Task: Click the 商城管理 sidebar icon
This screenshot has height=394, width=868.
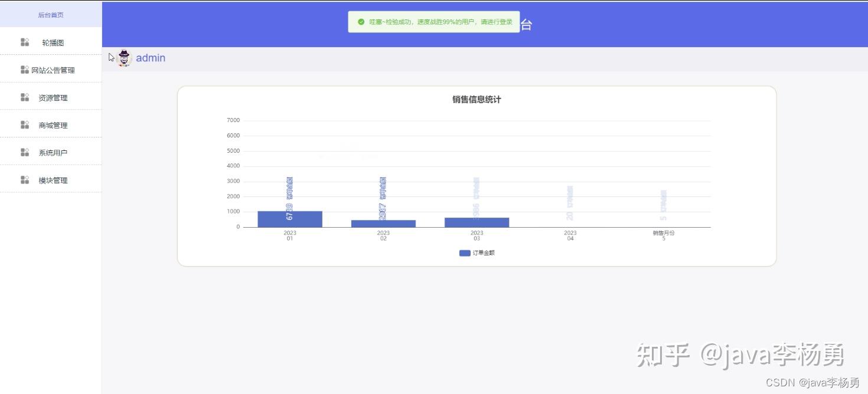Action: click(x=24, y=124)
